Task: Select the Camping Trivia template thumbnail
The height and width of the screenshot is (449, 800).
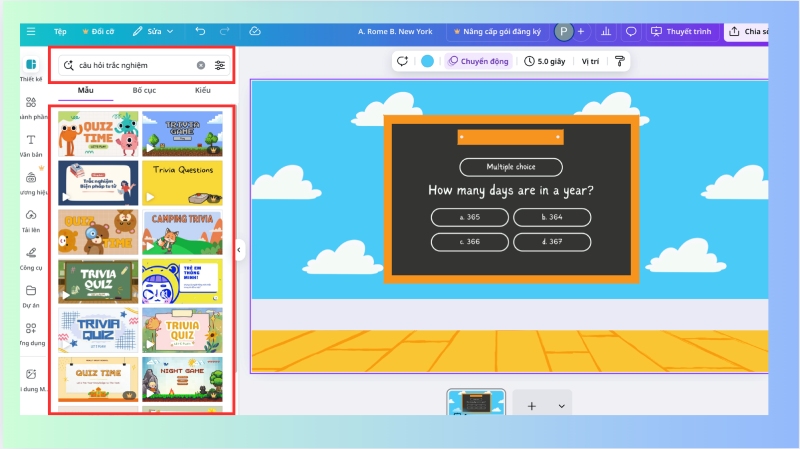Action: pyautogui.click(x=182, y=231)
